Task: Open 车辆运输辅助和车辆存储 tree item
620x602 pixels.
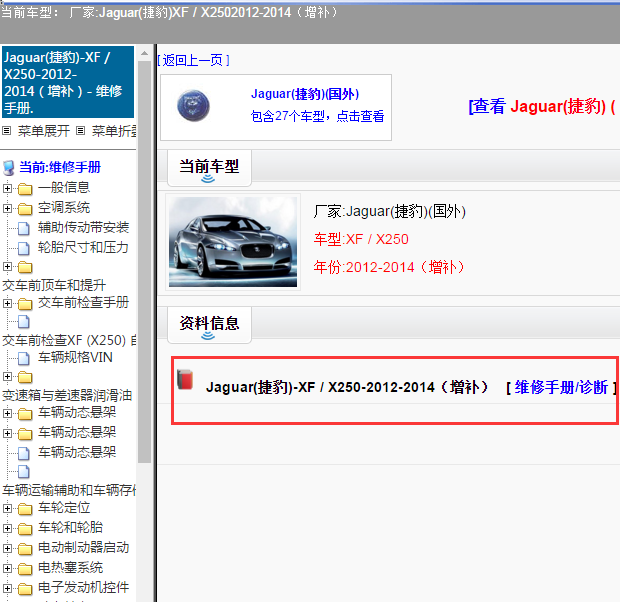Action: (x=69, y=490)
